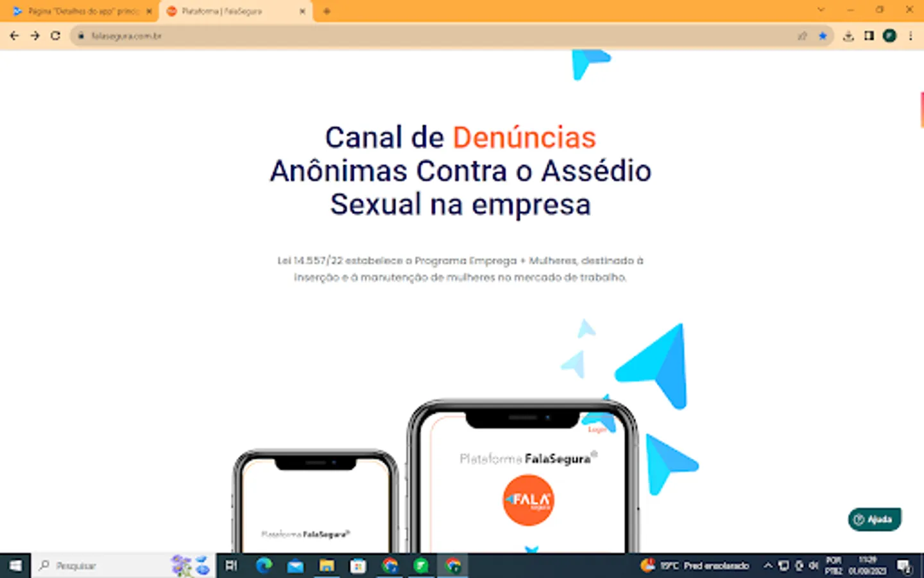Open the Windows Start menu
Image resolution: width=924 pixels, height=578 pixels.
15,566
